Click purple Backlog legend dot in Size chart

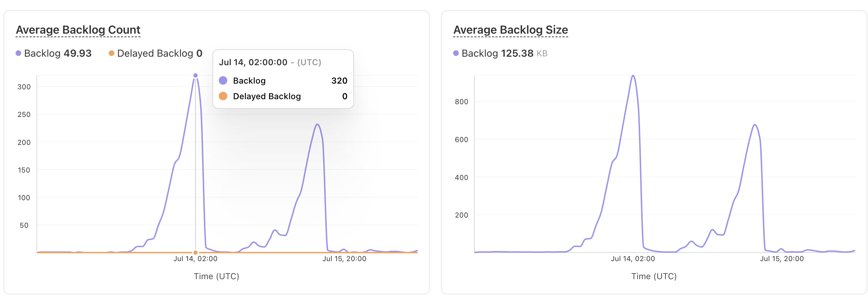pyautogui.click(x=456, y=53)
